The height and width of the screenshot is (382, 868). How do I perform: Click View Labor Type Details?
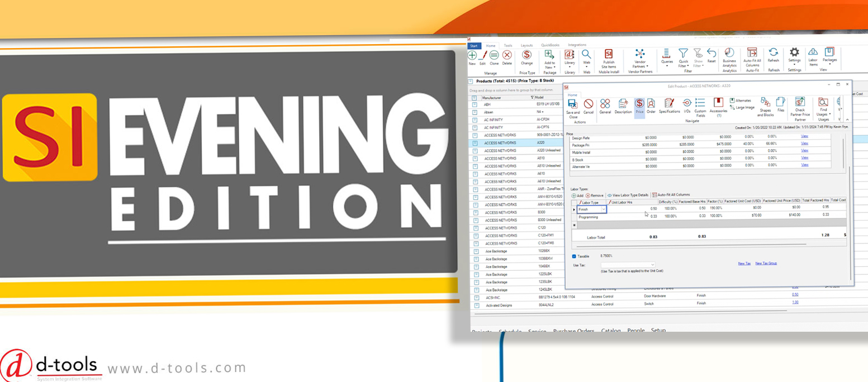pyautogui.click(x=628, y=195)
